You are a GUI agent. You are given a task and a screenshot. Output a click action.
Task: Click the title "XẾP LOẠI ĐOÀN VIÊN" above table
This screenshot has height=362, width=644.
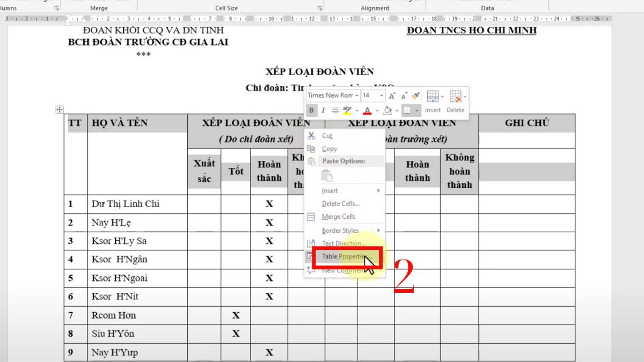pyautogui.click(x=319, y=71)
